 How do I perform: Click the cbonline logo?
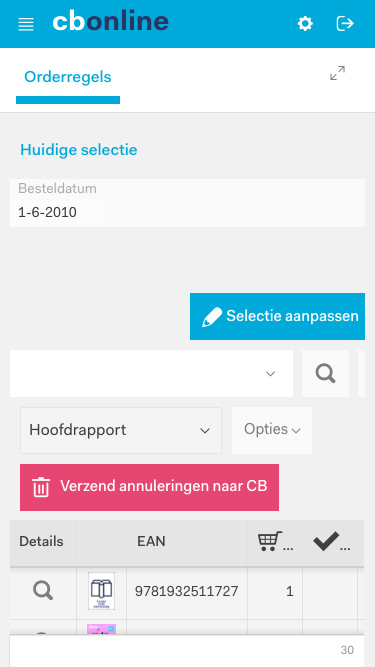[111, 21]
